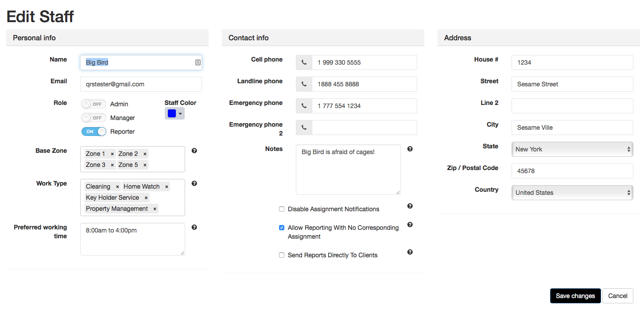Click help icon for Send Reports Directly
Image resolution: width=644 pixels, height=310 pixels.
(x=410, y=252)
